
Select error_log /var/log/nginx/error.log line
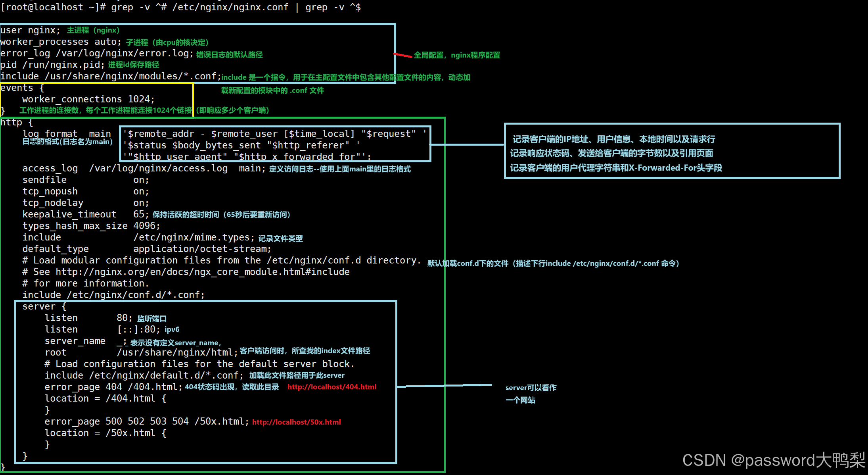(x=97, y=53)
